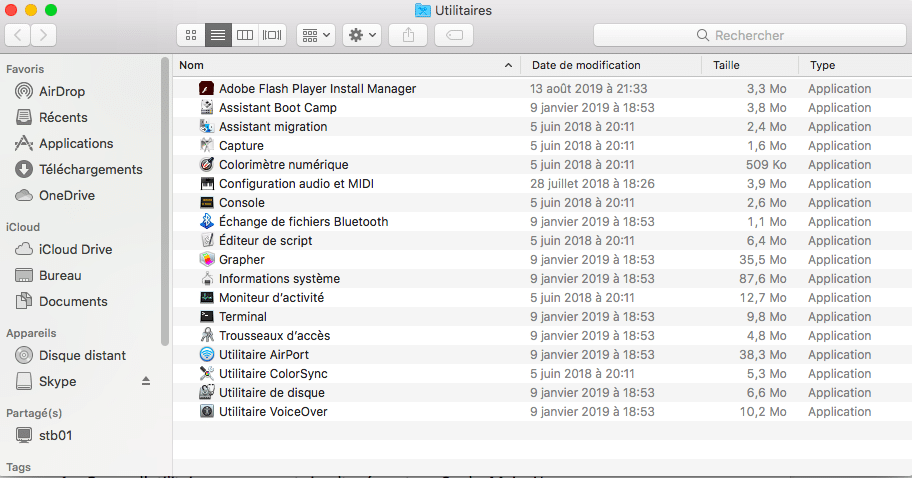Click the Colorimètre numérique app icon
912x478 pixels.
206,165
